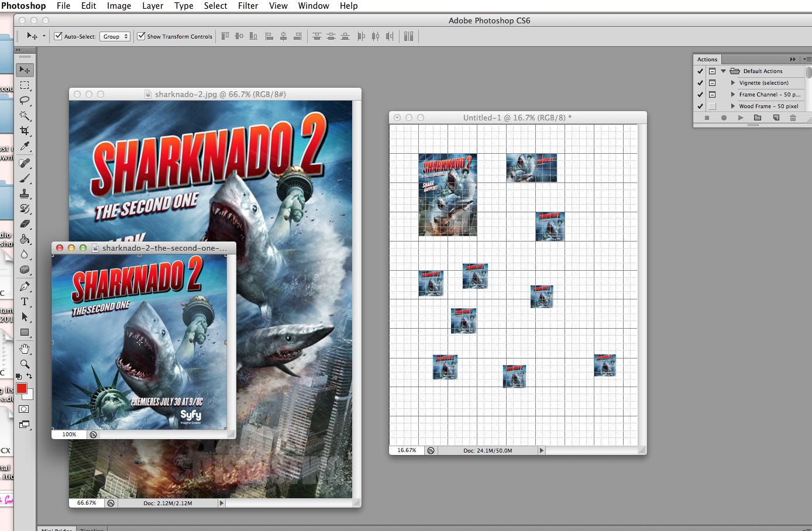Pick the Rectangular Marquee tool
812x531 pixels.
[x=25, y=85]
